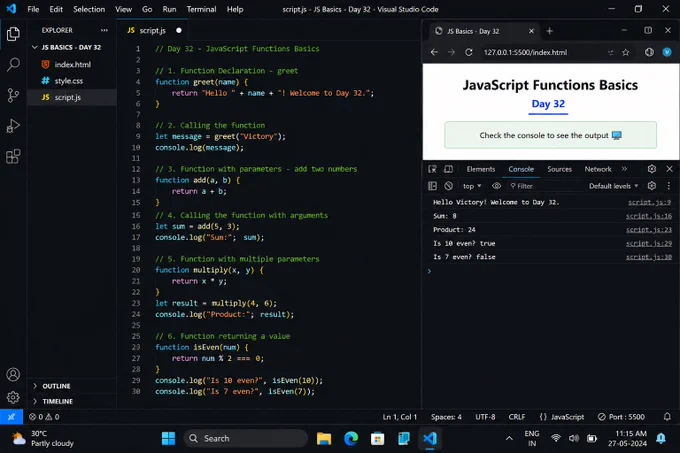Open Run and Debug view

point(13,126)
